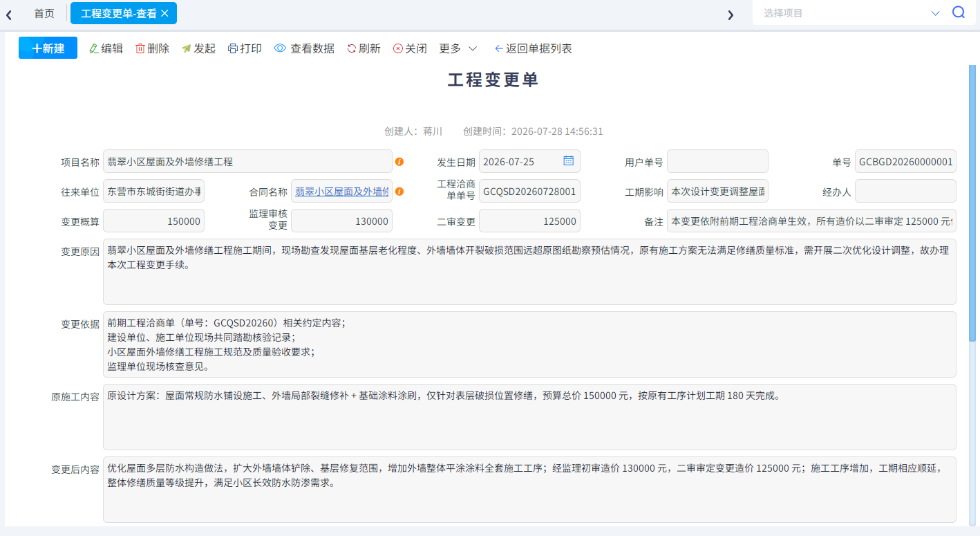
Task: Click the 单号 field GCBGD20260000001
Action: 905,161
